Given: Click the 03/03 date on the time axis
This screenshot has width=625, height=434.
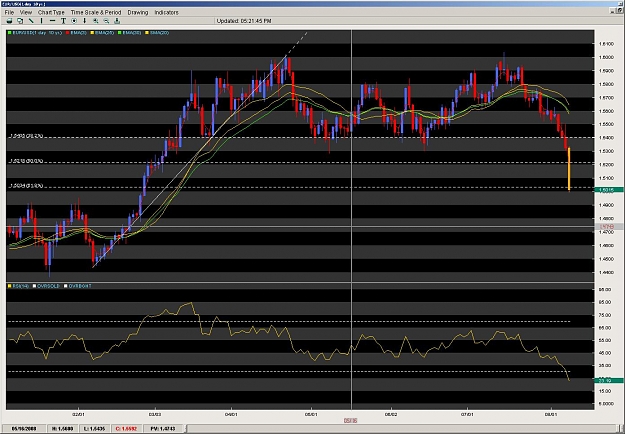Looking at the screenshot, I should click(x=155, y=414).
